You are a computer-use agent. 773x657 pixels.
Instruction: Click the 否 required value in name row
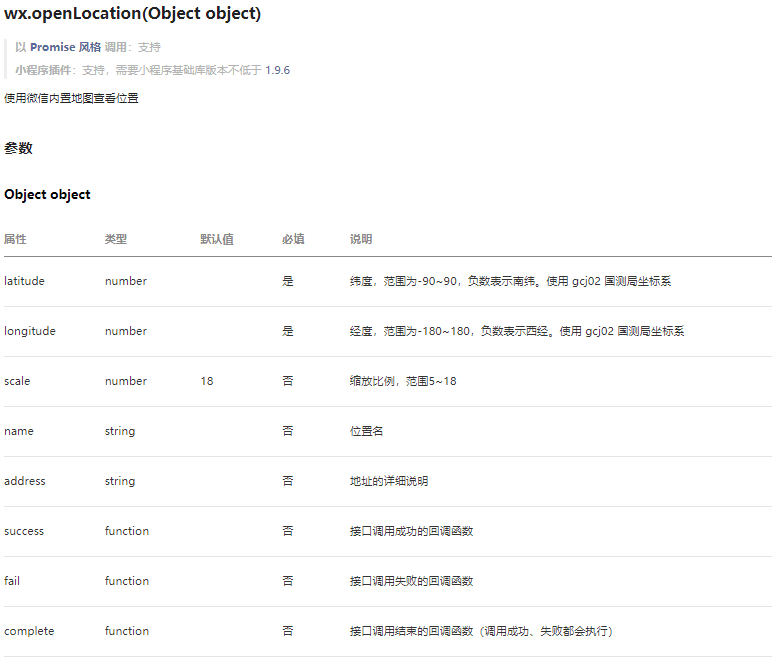coord(288,431)
